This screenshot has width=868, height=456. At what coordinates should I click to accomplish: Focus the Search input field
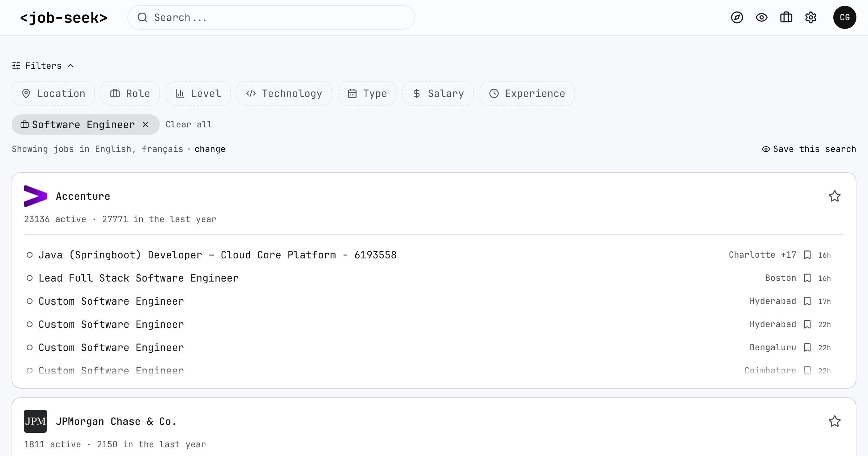tap(271, 17)
